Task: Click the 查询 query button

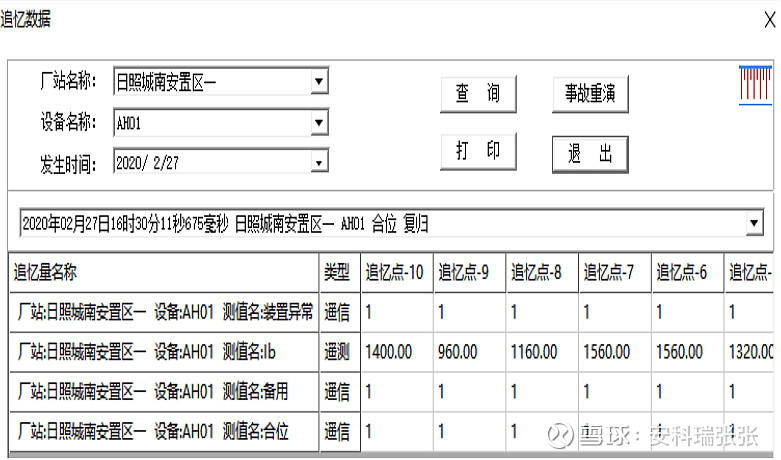Action: click(477, 94)
